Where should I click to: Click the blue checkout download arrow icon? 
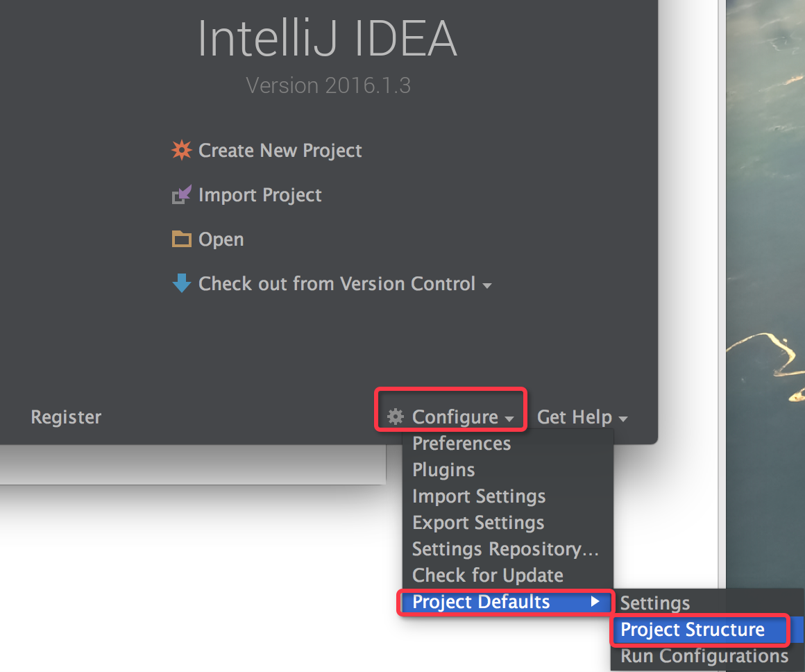pyautogui.click(x=181, y=283)
